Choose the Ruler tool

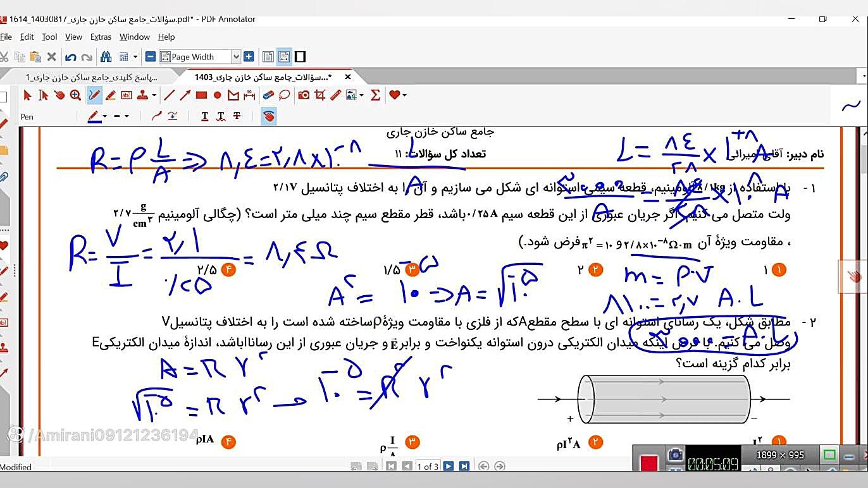[335, 95]
